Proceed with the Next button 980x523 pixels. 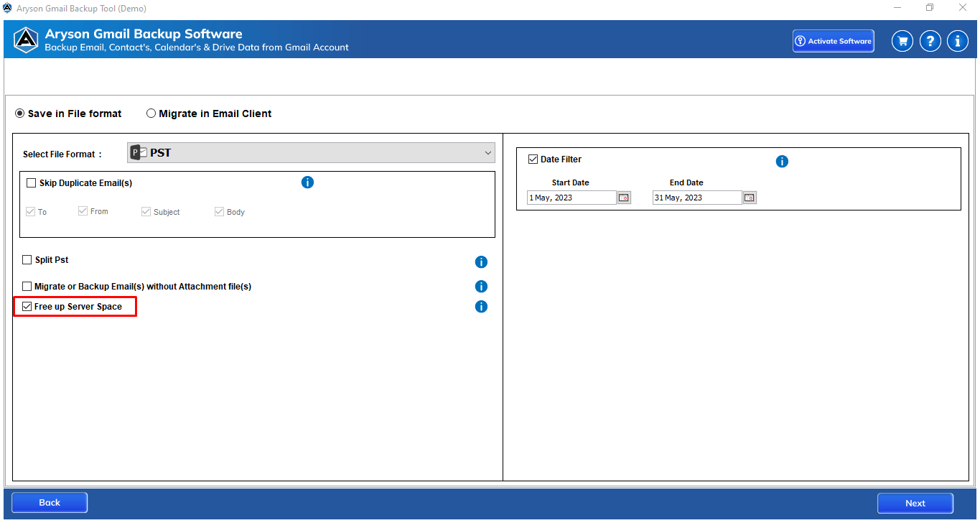coord(915,503)
